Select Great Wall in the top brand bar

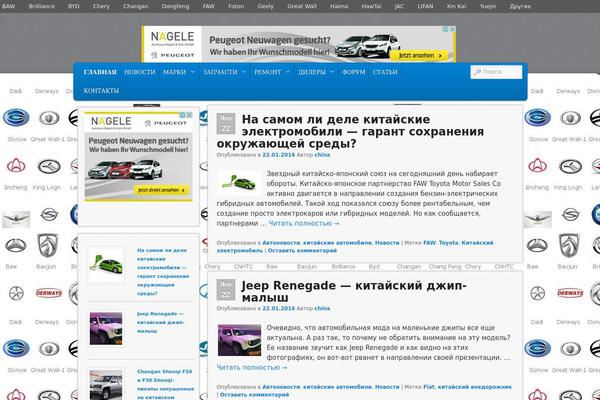point(302,6)
